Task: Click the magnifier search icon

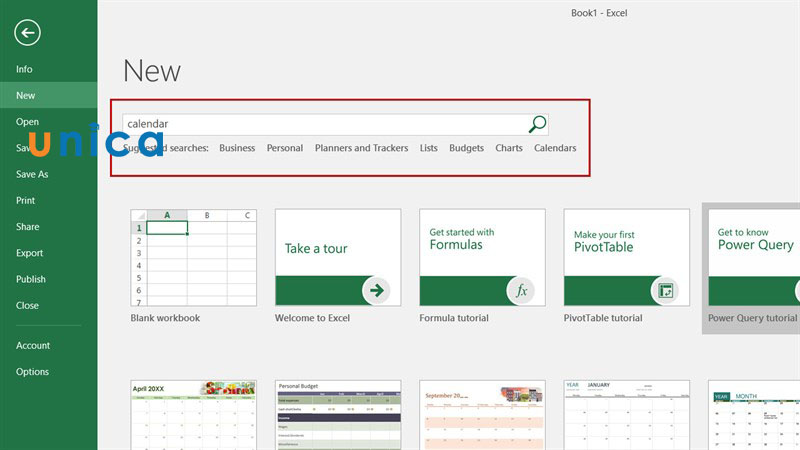Action: point(537,123)
